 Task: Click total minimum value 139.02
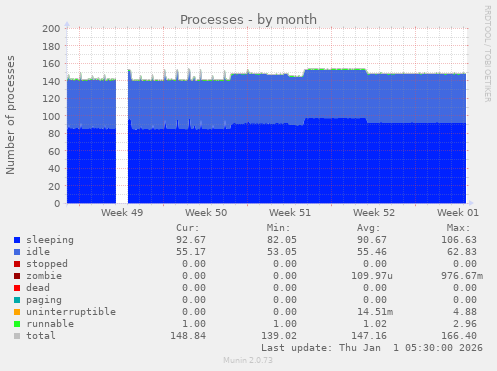[x=279, y=336]
